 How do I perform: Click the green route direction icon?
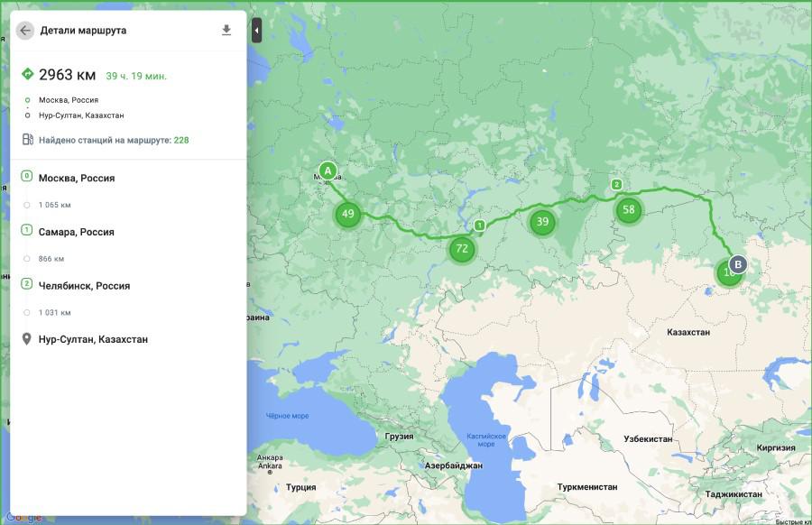[x=27, y=74]
